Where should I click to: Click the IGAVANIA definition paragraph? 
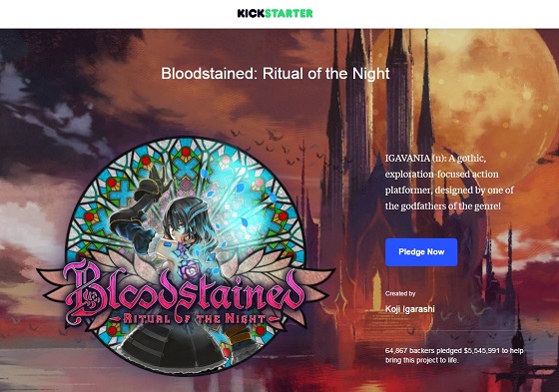tap(449, 183)
